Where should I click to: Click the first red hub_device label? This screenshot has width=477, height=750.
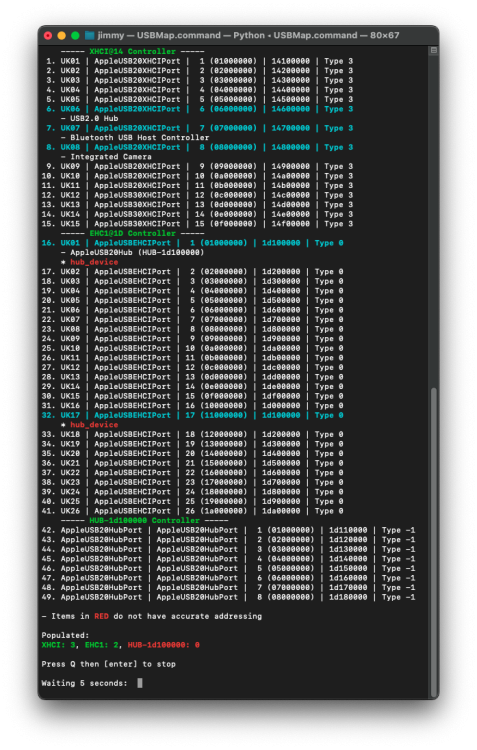coord(94,262)
